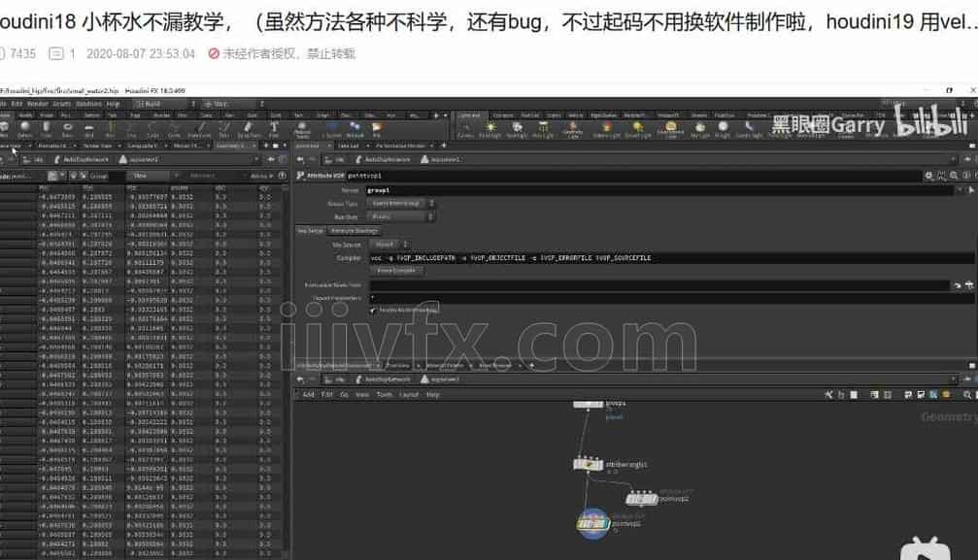This screenshot has width=978, height=560.
Task: Click the back arrow in parameter pane
Action: [301, 159]
